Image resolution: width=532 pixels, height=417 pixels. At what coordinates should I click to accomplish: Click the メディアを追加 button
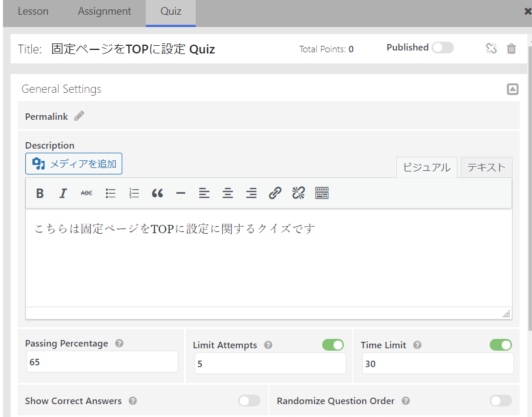pyautogui.click(x=73, y=164)
